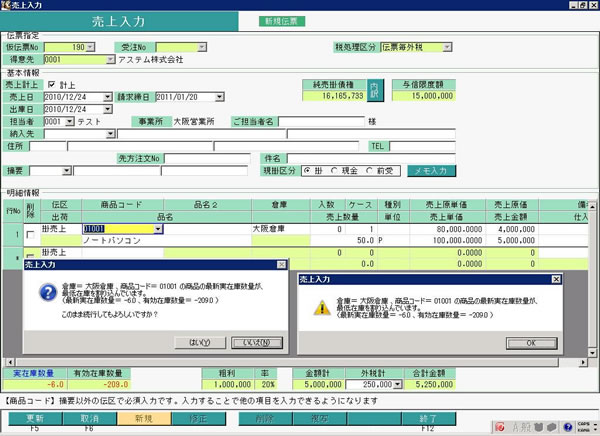This screenshot has width=600, height=436.
Task: Click the app icon in the title bar
Action: coord(5,5)
